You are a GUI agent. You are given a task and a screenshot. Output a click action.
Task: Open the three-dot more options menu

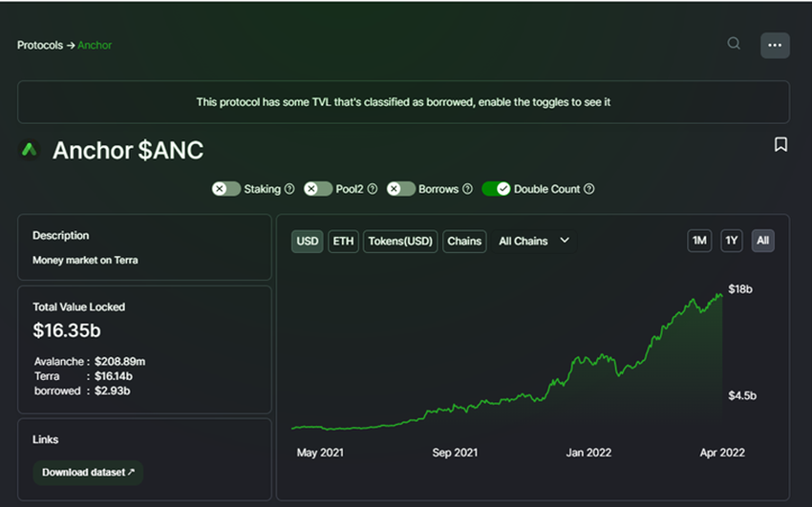(x=775, y=46)
